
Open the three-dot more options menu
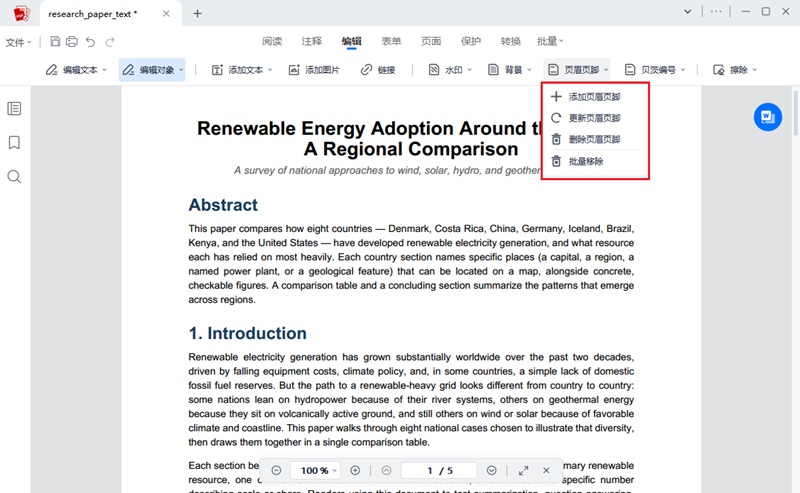pos(716,11)
